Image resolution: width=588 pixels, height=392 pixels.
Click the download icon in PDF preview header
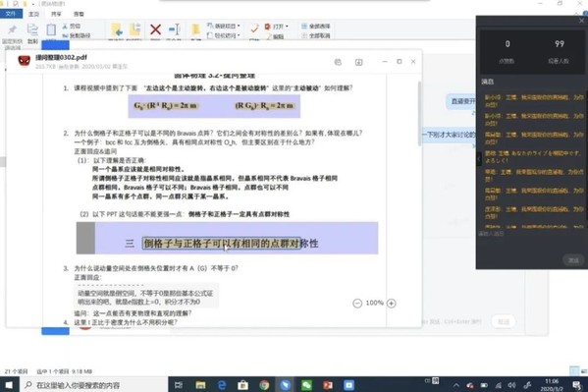pyautogui.click(x=358, y=62)
